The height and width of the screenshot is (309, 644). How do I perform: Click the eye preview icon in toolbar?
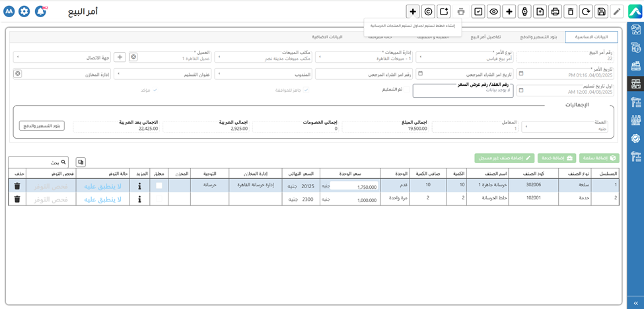click(493, 12)
